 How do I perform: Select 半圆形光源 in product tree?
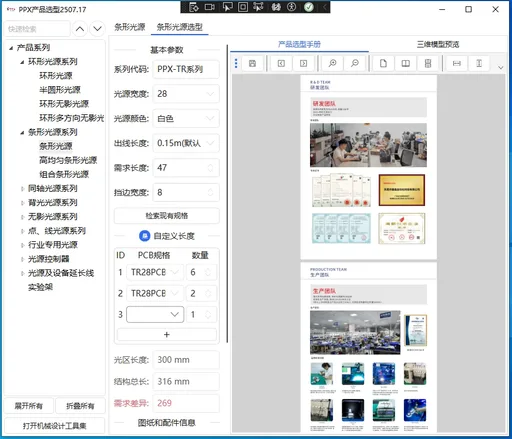[x=60, y=90]
